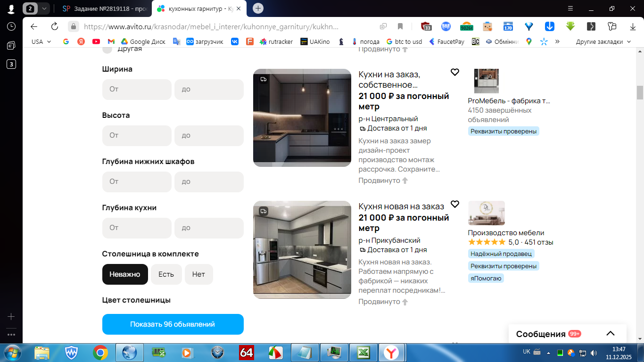Click the profile icon in browser sidebar
644x362 pixels.
coord(11,8)
